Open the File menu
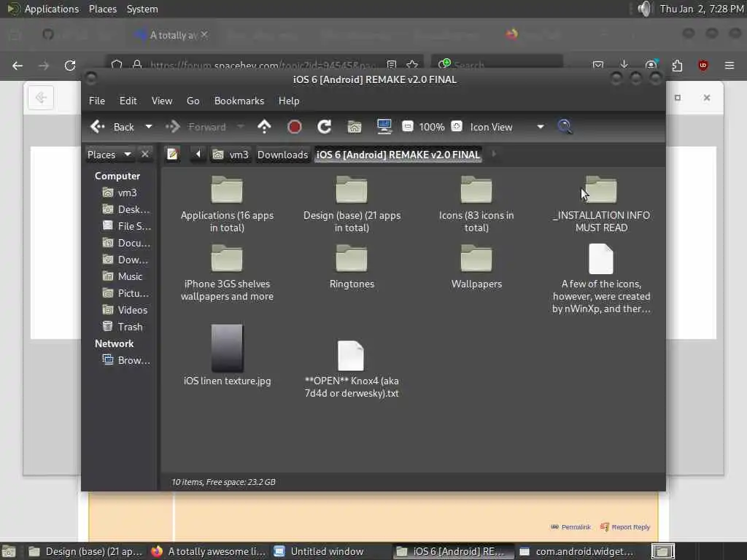Viewport: 747px width, 560px height. (x=97, y=101)
